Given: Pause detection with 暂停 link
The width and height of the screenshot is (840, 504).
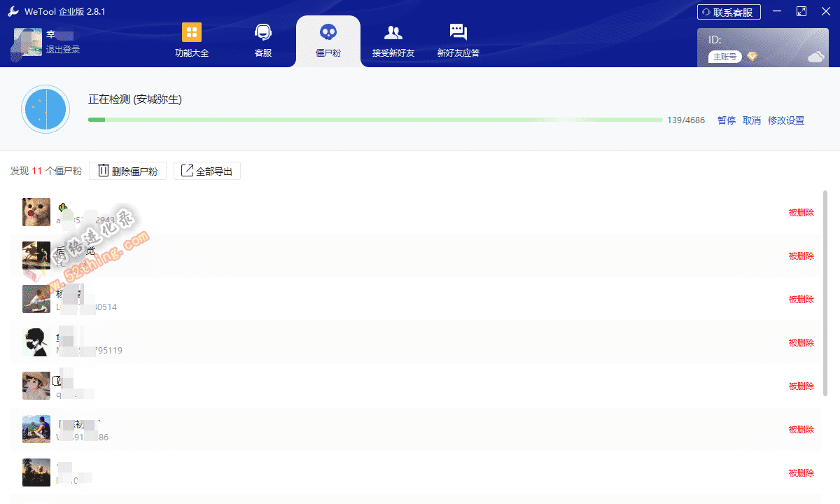Looking at the screenshot, I should tap(726, 120).
